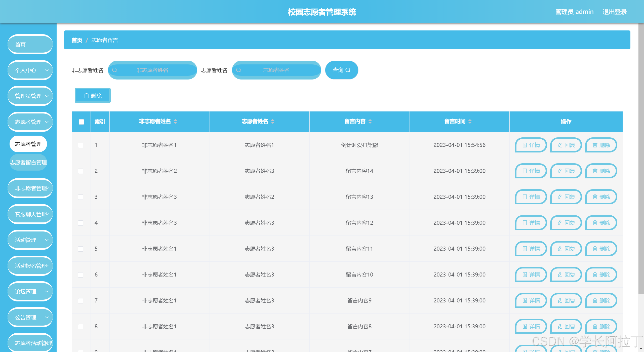Sort by 留言时间 column arrows
644x352 pixels.
tap(470, 122)
